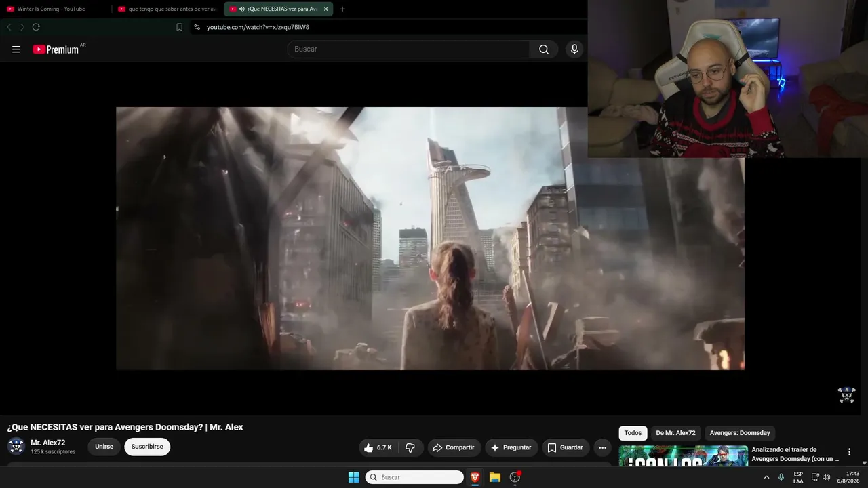The width and height of the screenshot is (868, 488).
Task: Subscribe with the 'Suscribirse' button
Action: [147, 447]
